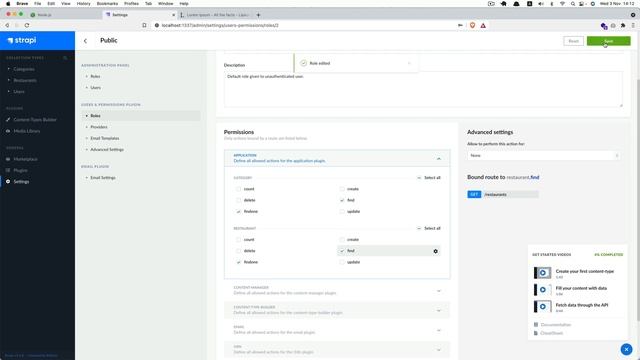Click the key password icon in address bar
Image resolution: width=640 pixels, height=360 pixels.
coord(460,25)
